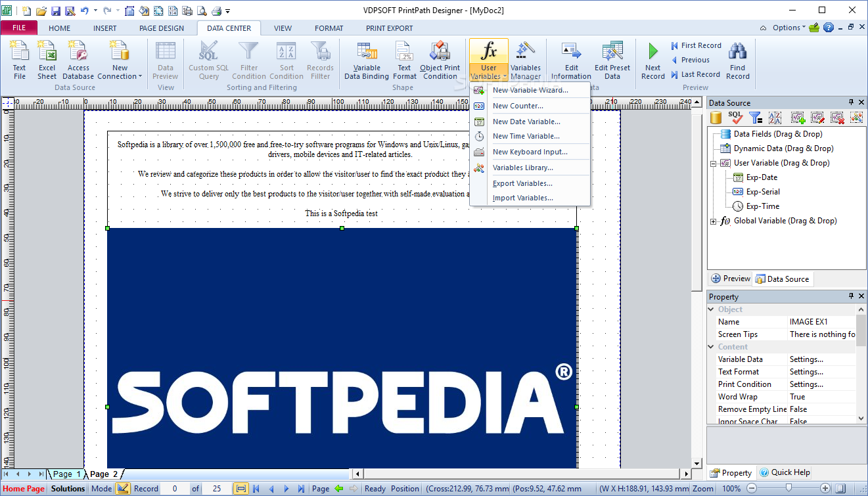This screenshot has width=868, height=496.
Task: Save the document with floppy disk icon
Action: coord(56,11)
